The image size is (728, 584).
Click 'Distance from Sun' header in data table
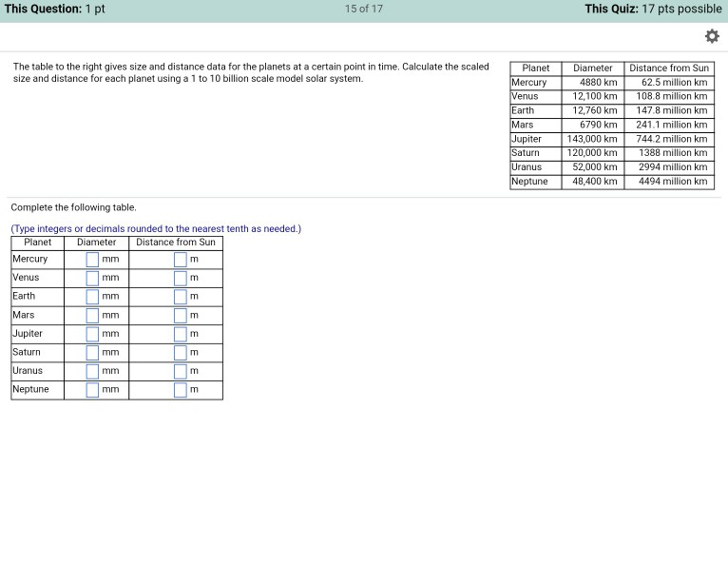[669, 68]
